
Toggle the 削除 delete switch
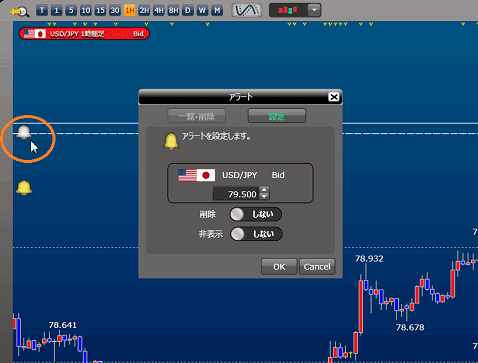(x=255, y=214)
